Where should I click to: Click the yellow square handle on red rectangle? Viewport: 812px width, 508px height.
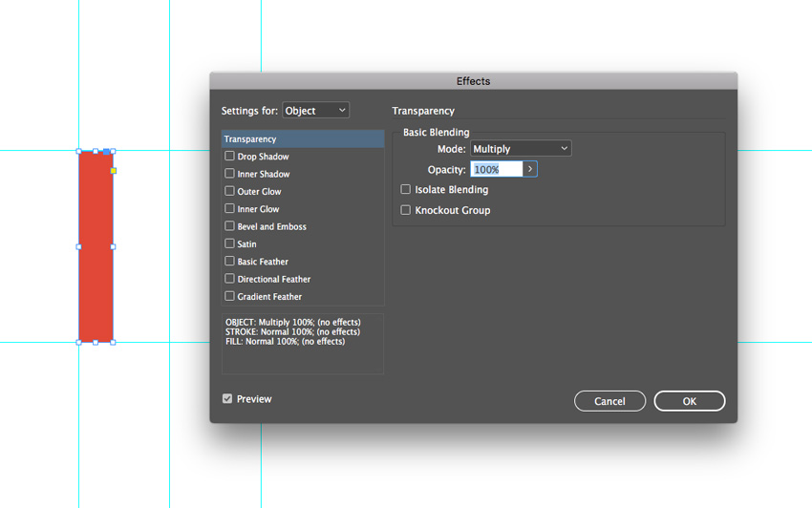pyautogui.click(x=114, y=171)
